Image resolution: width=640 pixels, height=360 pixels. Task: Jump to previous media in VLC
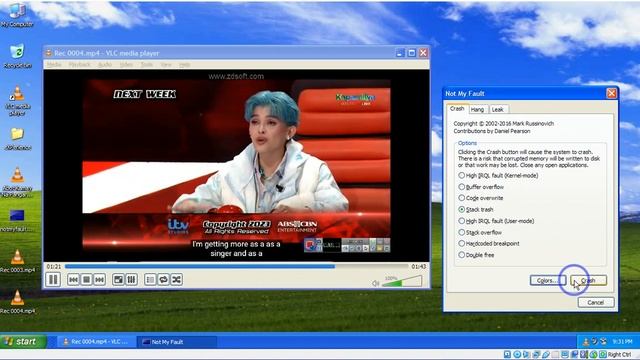click(73, 280)
